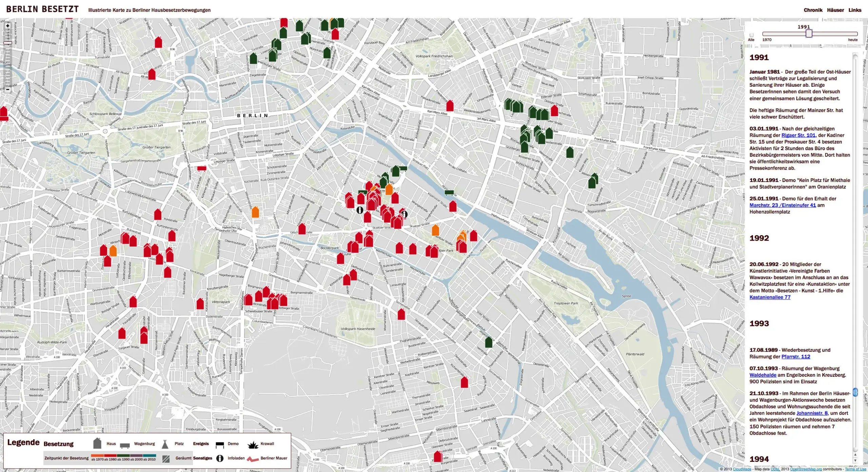868x472 pixels.
Task: Open the Rigaer Str. 101 link
Action: pos(798,135)
